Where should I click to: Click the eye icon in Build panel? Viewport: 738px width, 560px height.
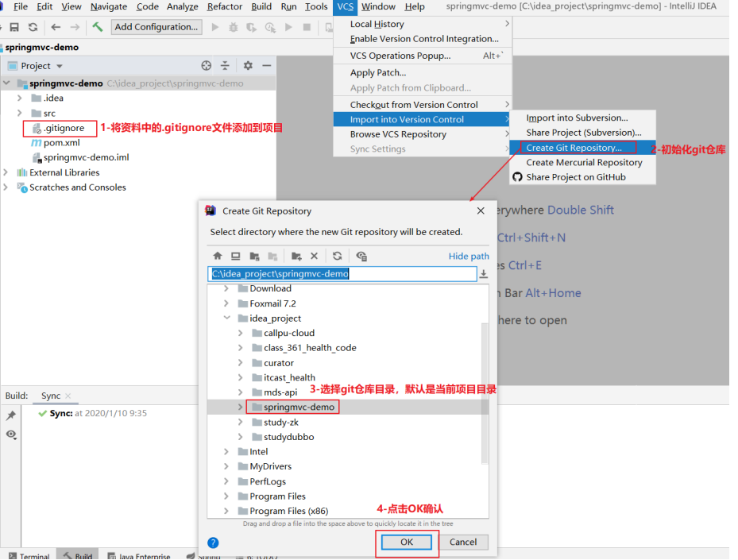[x=11, y=434]
